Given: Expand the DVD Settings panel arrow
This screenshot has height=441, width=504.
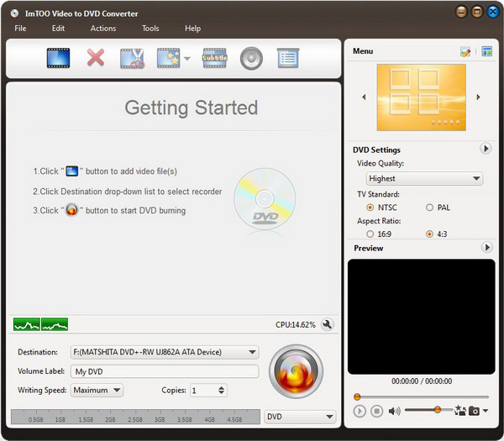Looking at the screenshot, I should click(x=486, y=149).
